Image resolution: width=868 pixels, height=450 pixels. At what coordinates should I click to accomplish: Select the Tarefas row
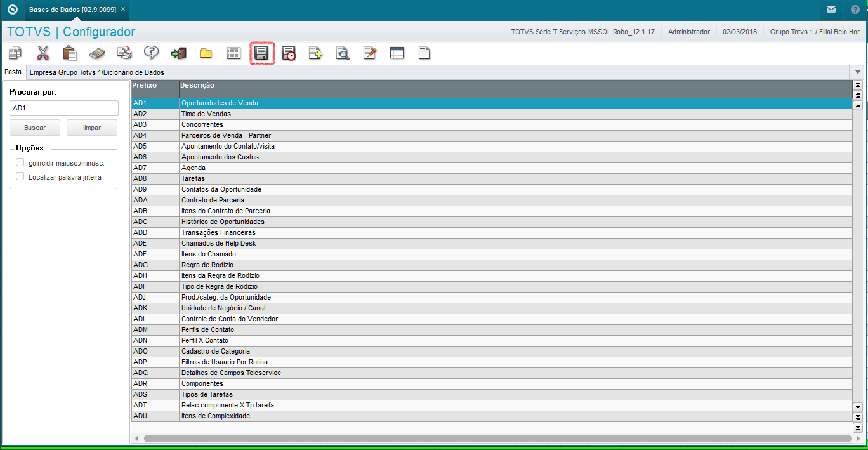click(491, 178)
